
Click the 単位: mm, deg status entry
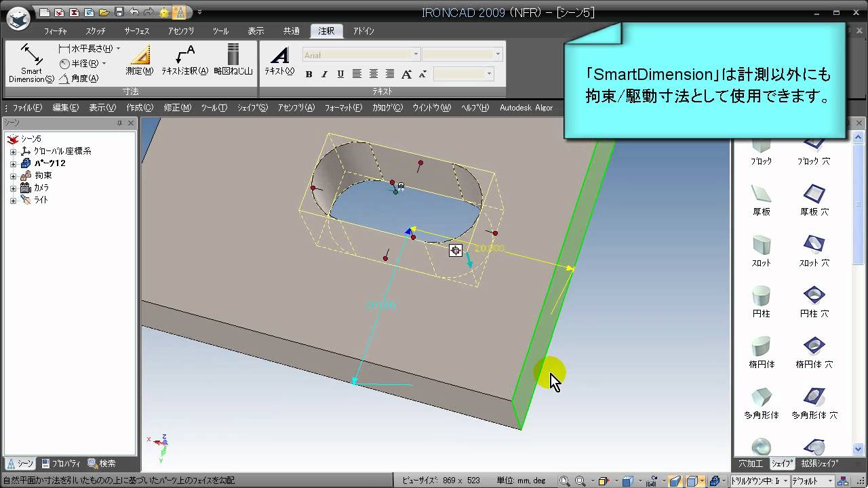click(521, 481)
